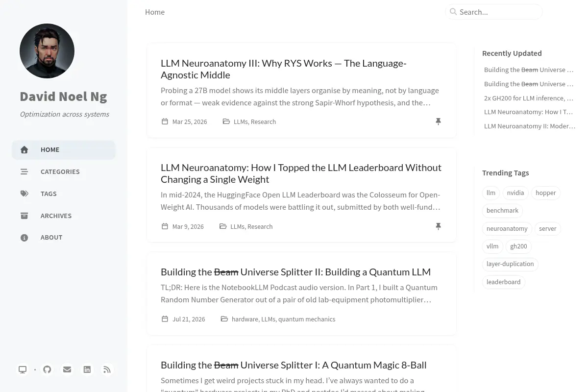
Task: Select the nvidia trending tag
Action: 515,193
